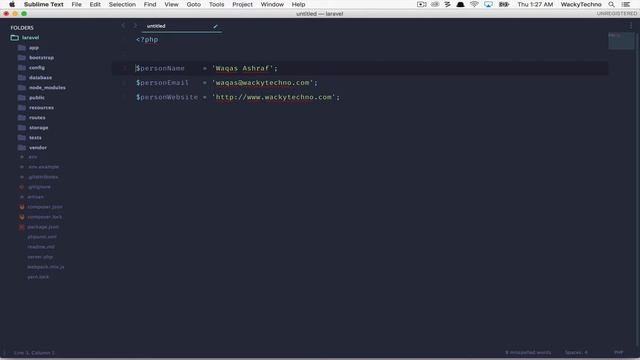Viewport: 640px width, 360px height.
Task: Open the View menu
Action: pyautogui.click(x=171, y=4)
